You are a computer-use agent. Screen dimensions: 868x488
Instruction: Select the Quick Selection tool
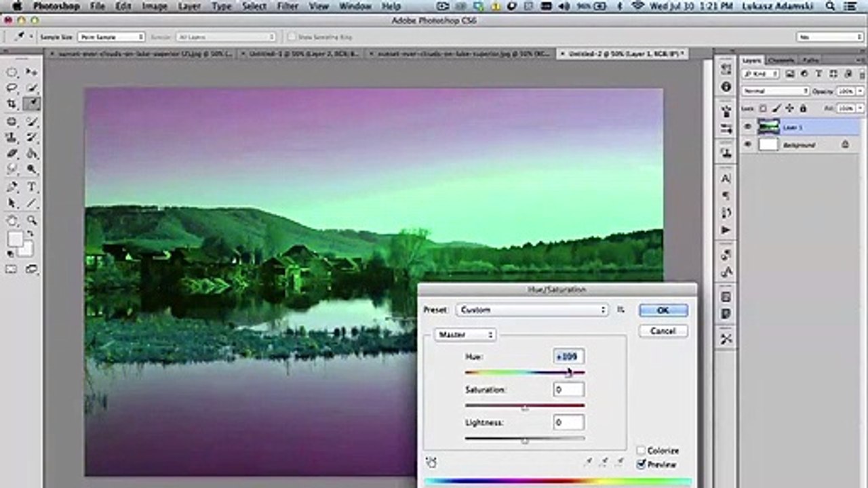click(x=32, y=88)
